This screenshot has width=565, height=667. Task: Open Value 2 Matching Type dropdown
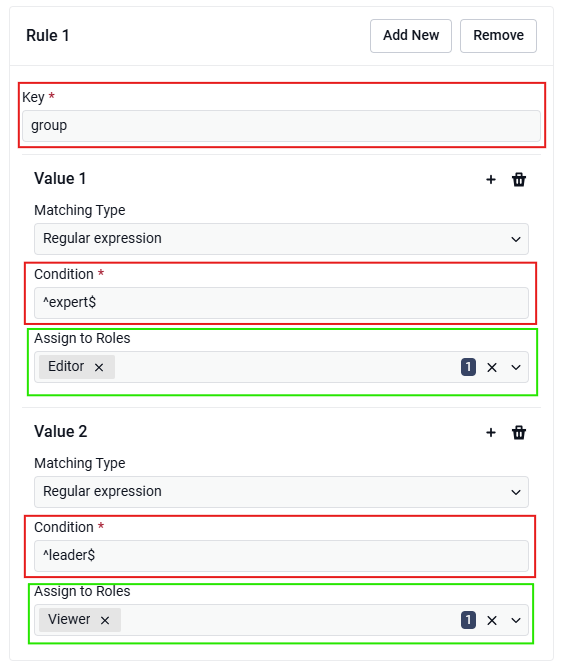281,492
